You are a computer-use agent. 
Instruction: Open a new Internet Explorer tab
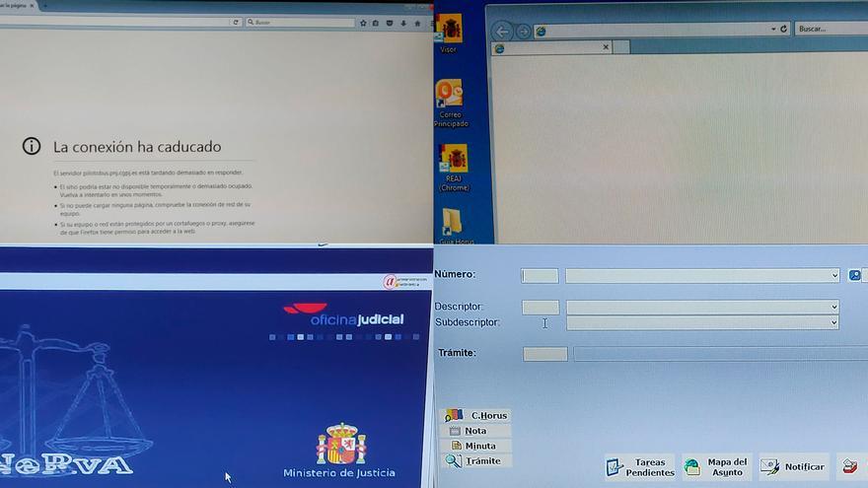tap(621, 47)
